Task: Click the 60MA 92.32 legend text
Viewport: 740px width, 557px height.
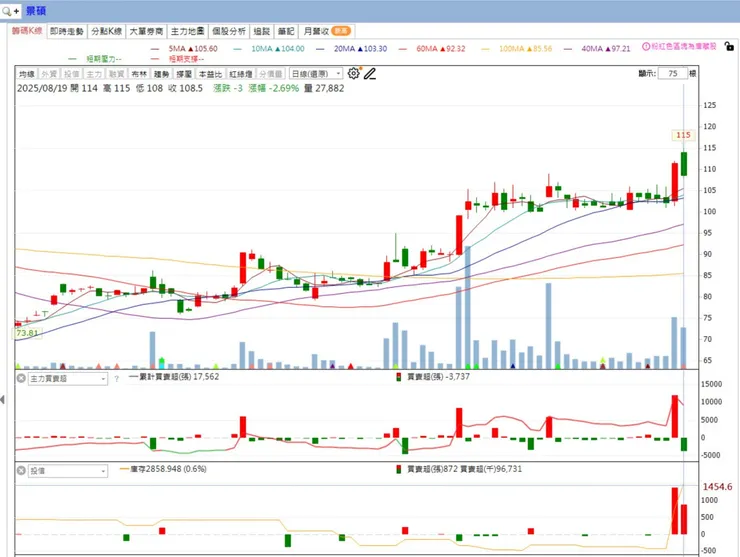Action: click(x=441, y=49)
